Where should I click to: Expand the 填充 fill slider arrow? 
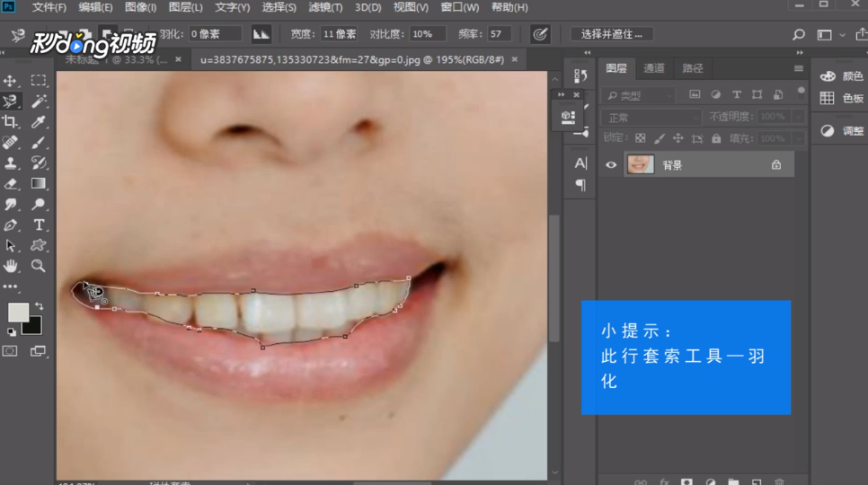[x=798, y=138]
